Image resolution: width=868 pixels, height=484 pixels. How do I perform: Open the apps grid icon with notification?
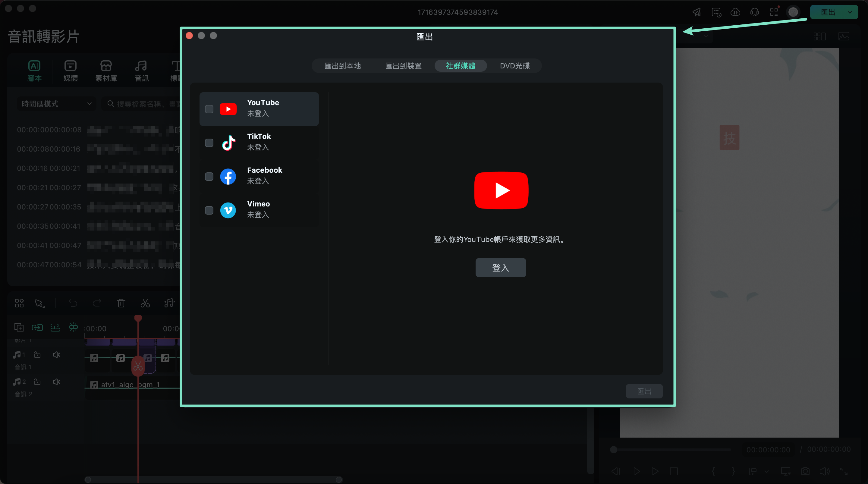tap(774, 12)
